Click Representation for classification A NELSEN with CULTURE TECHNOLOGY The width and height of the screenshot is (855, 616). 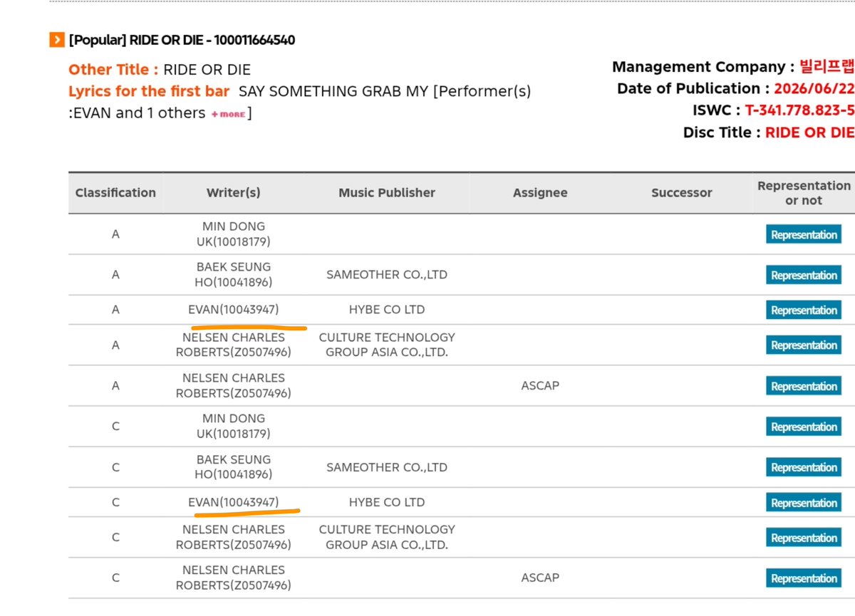[x=804, y=345]
